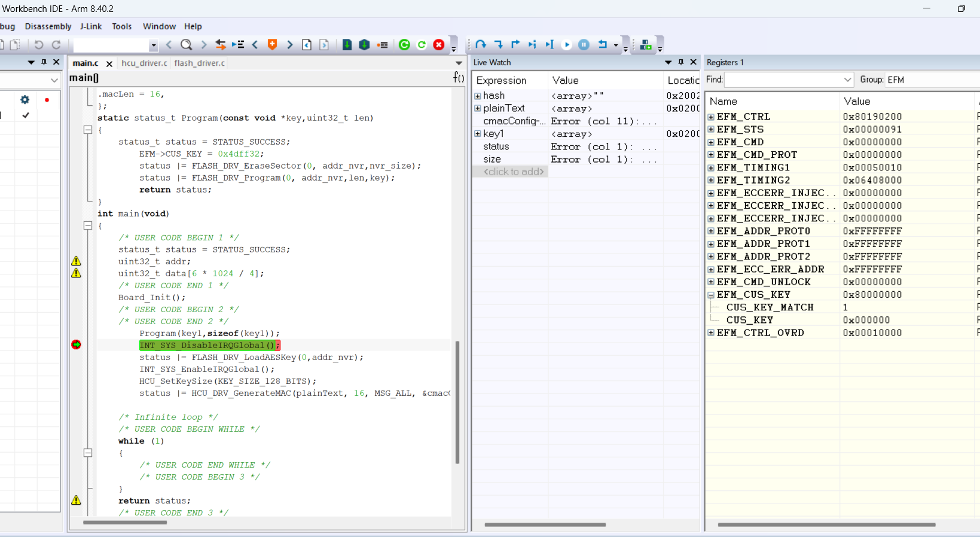This screenshot has width=980, height=537.
Task: Click the Step Into debug icon
Action: coord(498,45)
